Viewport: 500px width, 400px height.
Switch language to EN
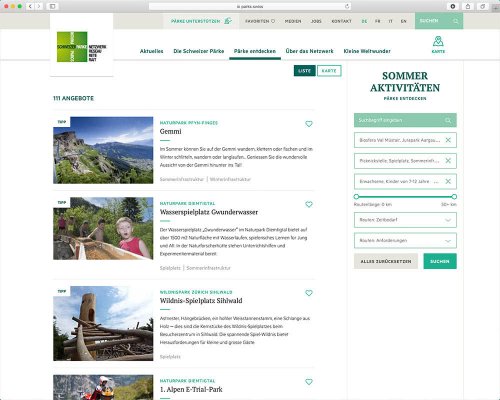[403, 21]
